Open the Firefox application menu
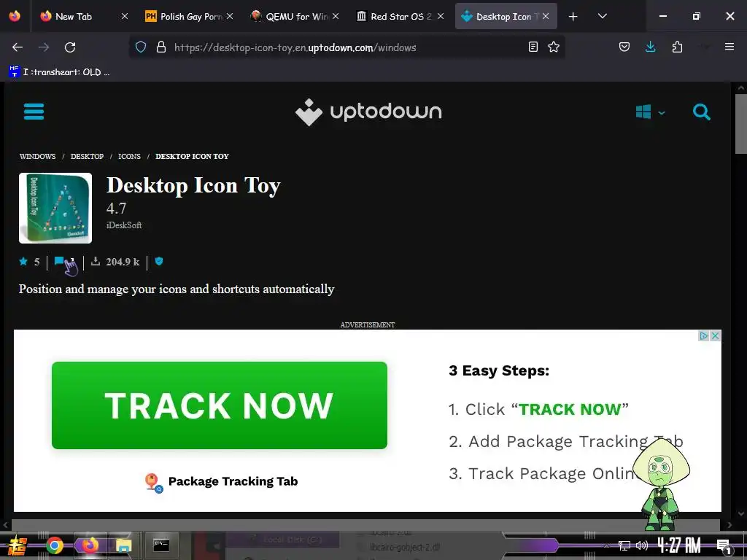 (x=729, y=47)
